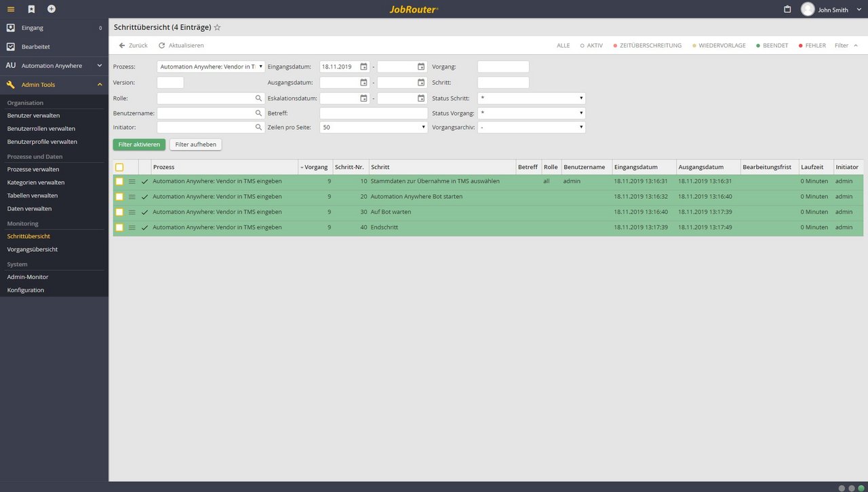The width and height of the screenshot is (868, 492).
Task: Click the Admin Tools wrench icon
Action: click(10, 85)
